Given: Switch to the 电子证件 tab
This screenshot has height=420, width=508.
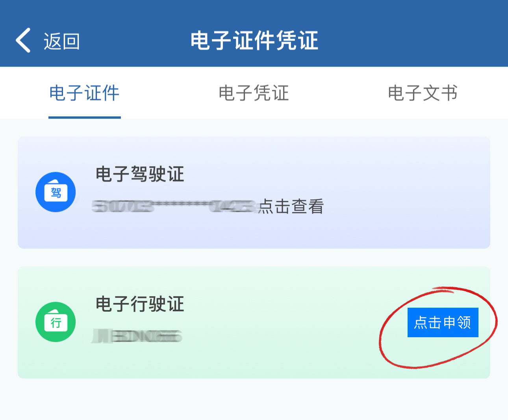Looking at the screenshot, I should point(84,93).
